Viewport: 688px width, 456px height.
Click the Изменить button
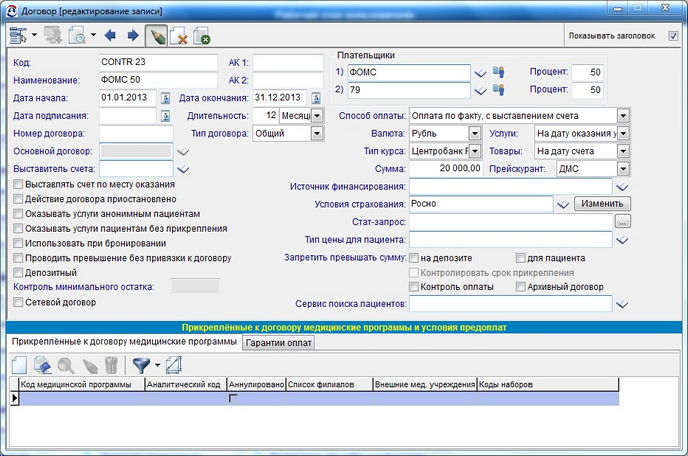[602, 204]
